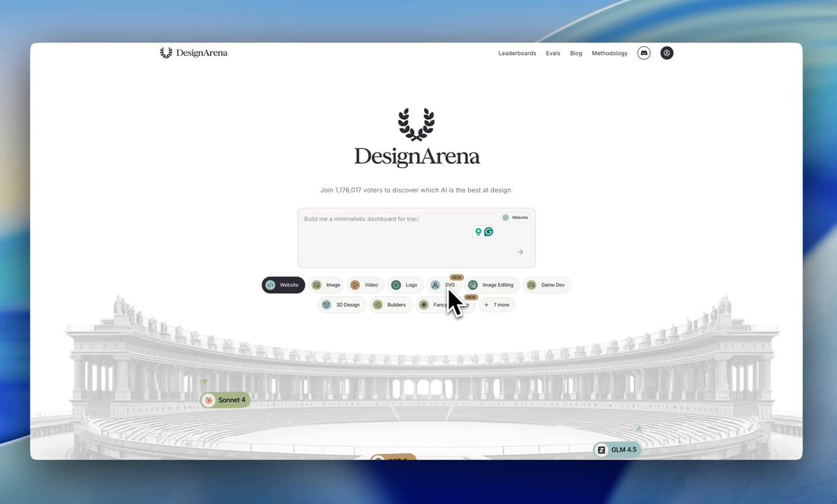Open the user account icon
The width and height of the screenshot is (837, 504).
(x=667, y=53)
